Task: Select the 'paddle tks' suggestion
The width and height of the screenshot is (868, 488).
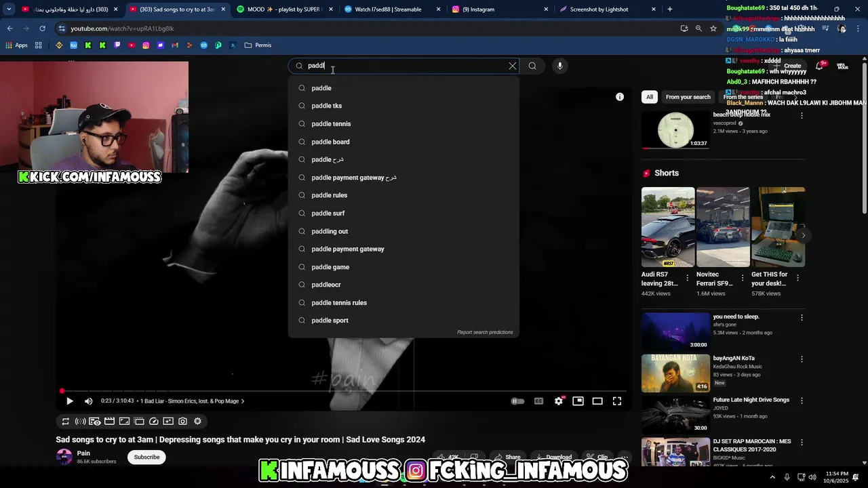Action: 403,106
